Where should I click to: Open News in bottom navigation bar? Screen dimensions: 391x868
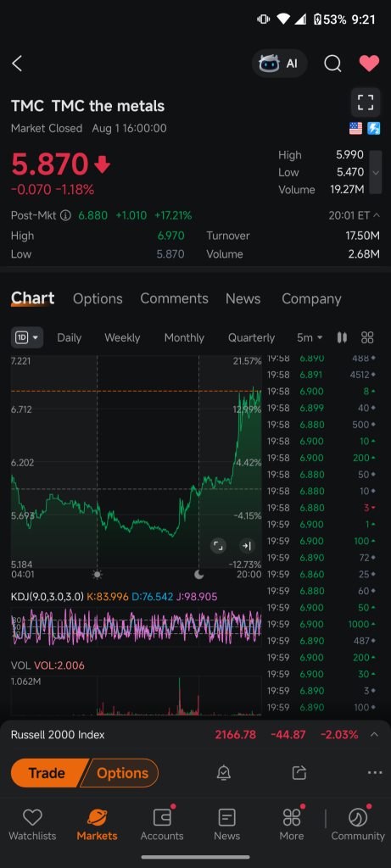click(x=227, y=825)
